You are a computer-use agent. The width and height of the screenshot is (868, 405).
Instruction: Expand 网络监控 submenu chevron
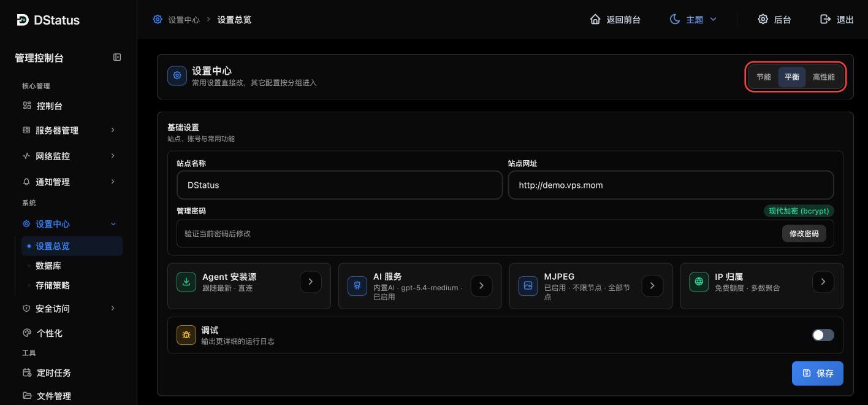pyautogui.click(x=113, y=156)
